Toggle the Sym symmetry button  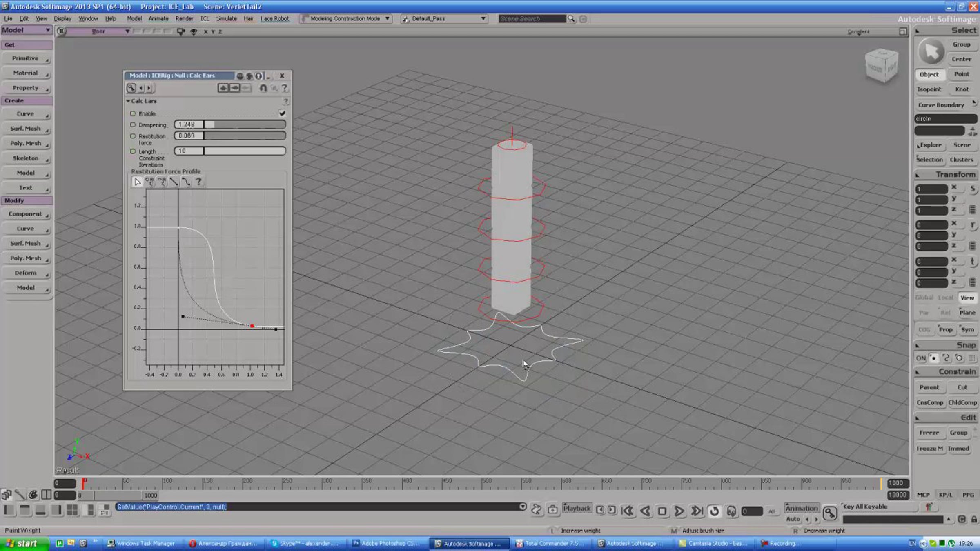click(x=967, y=329)
